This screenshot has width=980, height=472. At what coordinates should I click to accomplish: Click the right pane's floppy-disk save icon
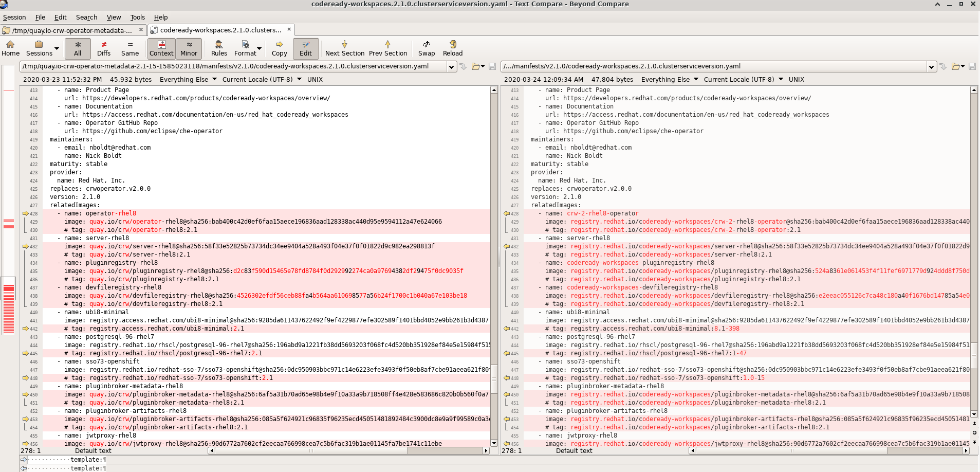[x=972, y=66]
